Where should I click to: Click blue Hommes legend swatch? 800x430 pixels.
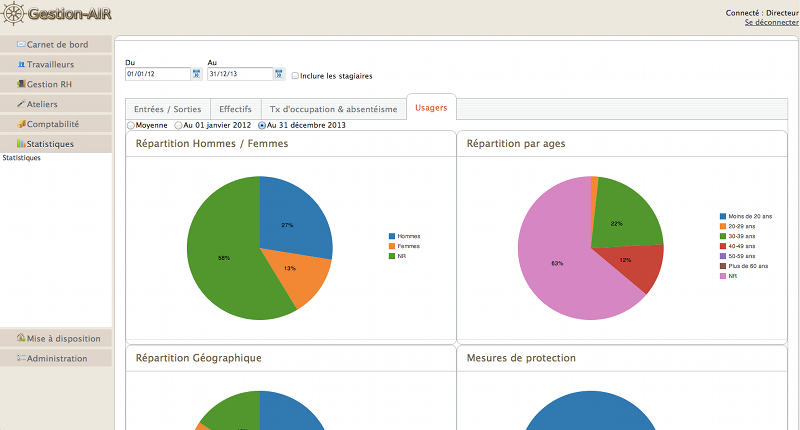[392, 236]
